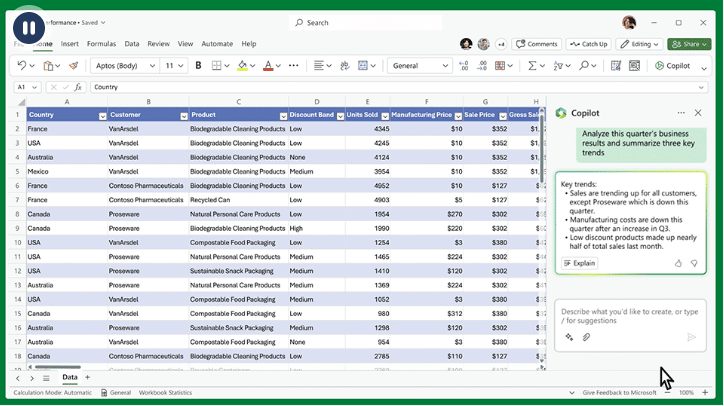This screenshot has width=724, height=406.
Task: Expand the font name Aptos dropdown
Action: 152,66
